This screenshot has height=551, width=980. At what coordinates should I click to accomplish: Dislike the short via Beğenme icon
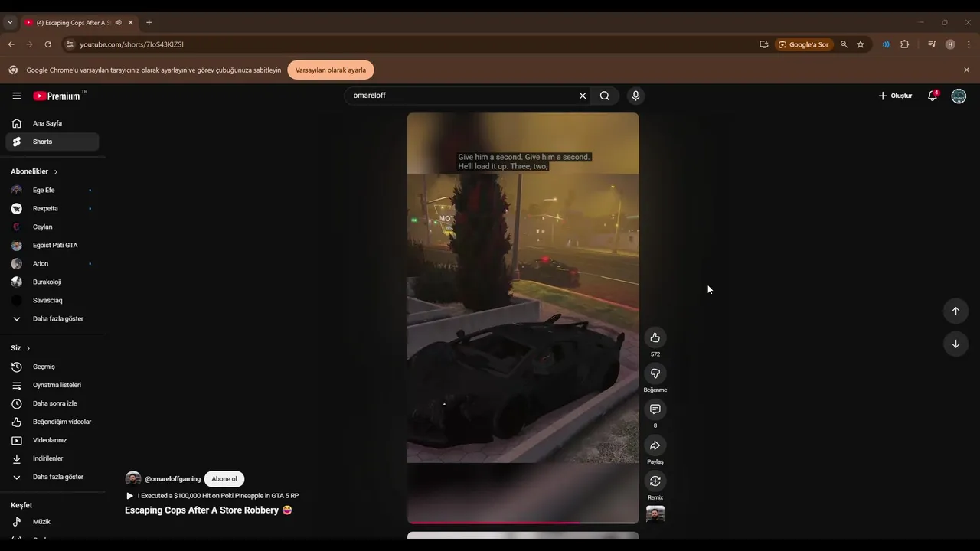pyautogui.click(x=655, y=373)
